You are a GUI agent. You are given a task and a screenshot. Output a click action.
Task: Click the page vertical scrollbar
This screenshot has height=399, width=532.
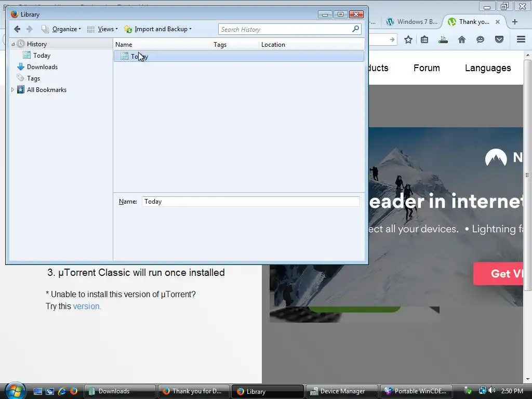pyautogui.click(x=527, y=175)
